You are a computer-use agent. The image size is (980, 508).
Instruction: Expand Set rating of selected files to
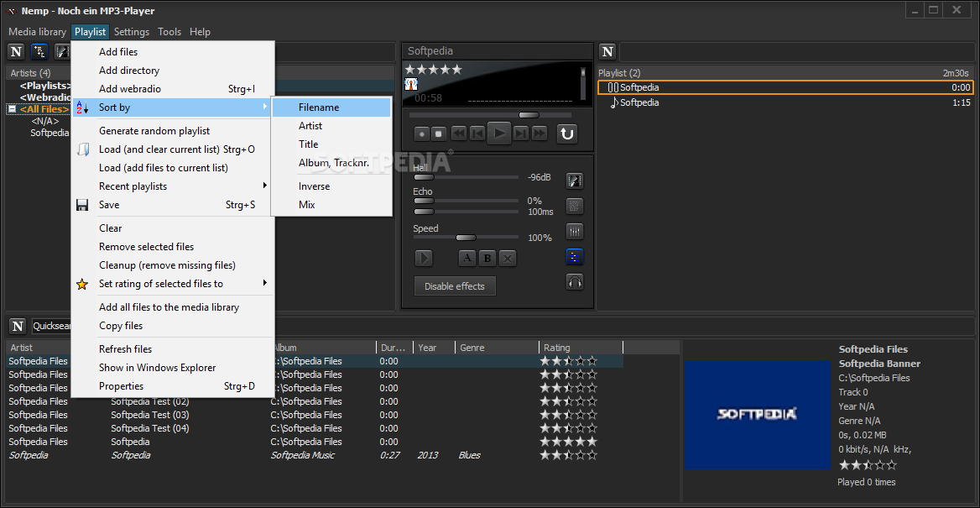[265, 284]
